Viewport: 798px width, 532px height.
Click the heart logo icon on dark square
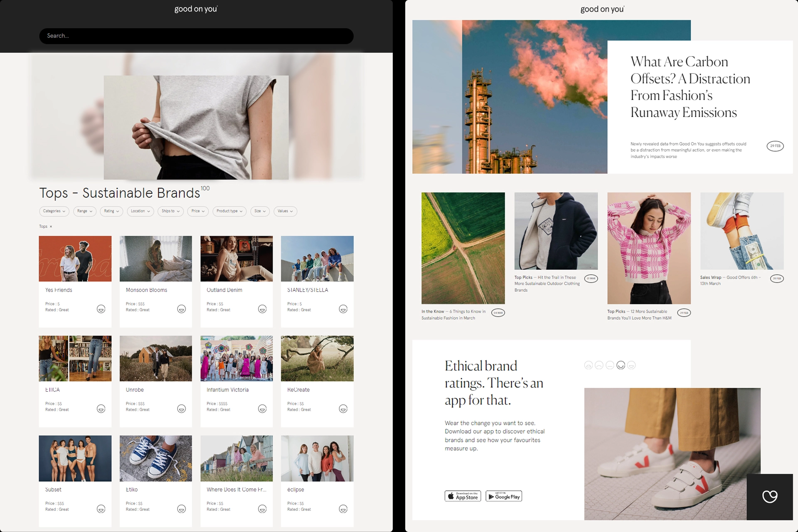tap(770, 497)
